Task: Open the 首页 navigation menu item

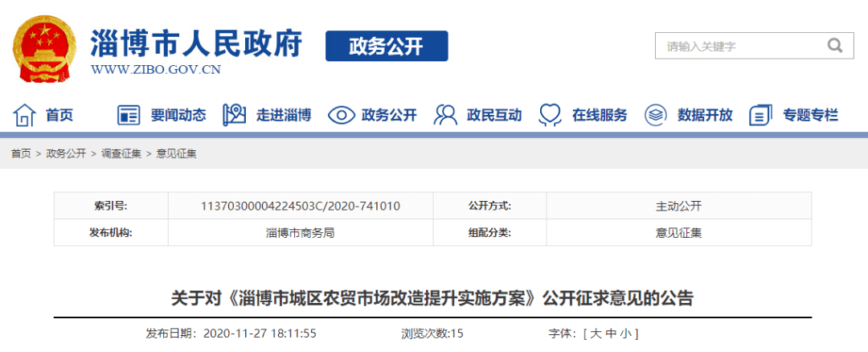Action: (59, 115)
